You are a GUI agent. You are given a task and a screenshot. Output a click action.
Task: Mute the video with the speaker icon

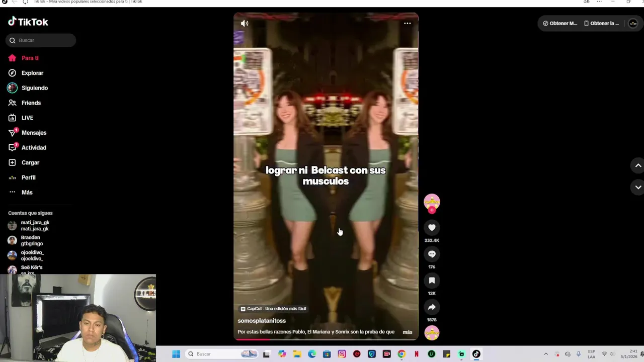(245, 23)
